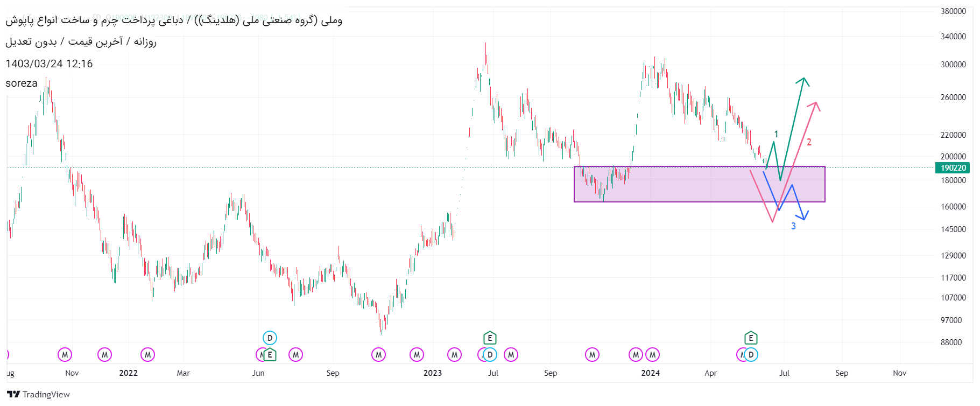
Task: Click the M marker just after the 2022 label
Action: tap(147, 354)
